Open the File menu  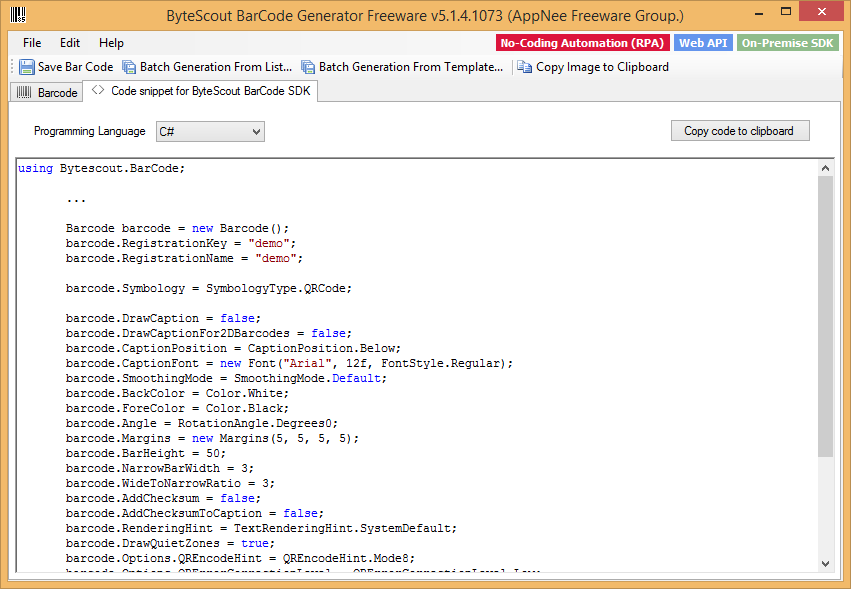click(32, 43)
